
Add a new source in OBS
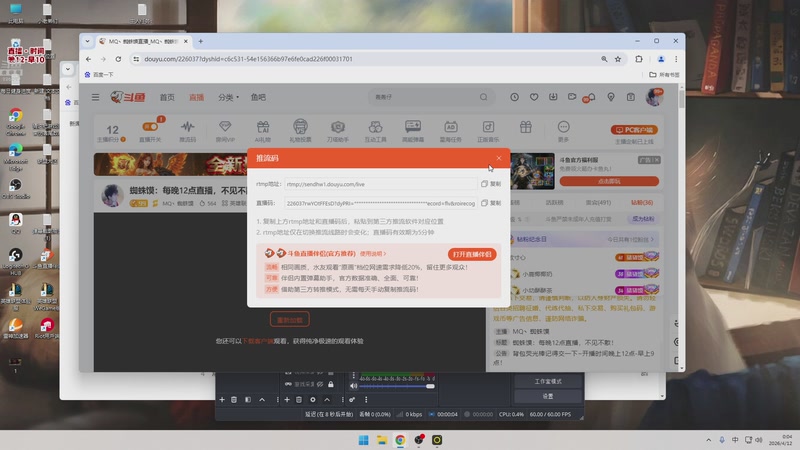tap(287, 399)
